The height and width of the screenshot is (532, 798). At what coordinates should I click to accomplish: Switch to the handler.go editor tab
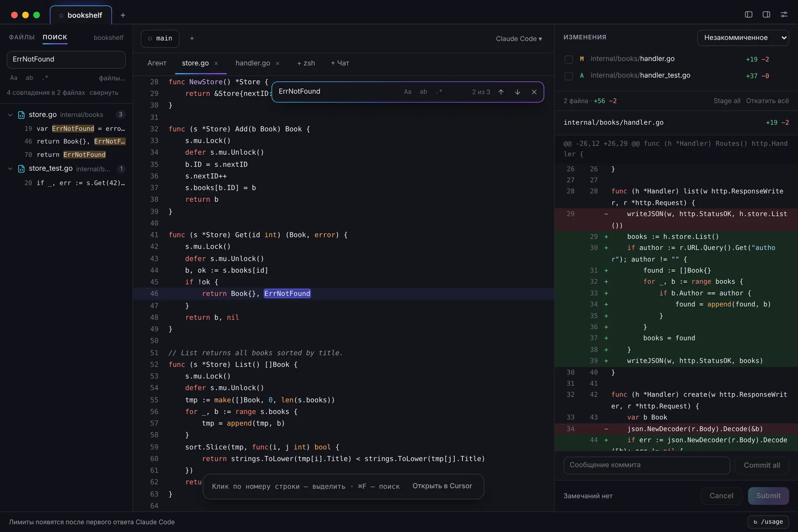click(x=252, y=63)
